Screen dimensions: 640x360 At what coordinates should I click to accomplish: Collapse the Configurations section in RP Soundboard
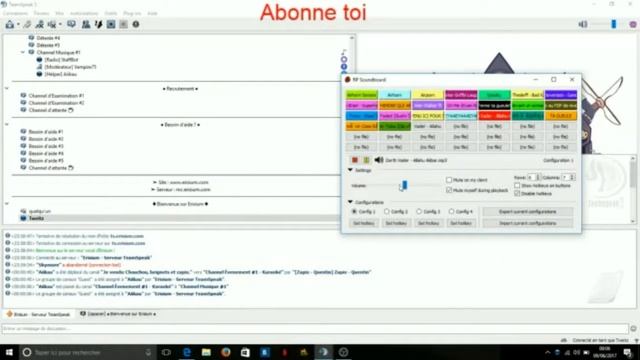coord(350,202)
